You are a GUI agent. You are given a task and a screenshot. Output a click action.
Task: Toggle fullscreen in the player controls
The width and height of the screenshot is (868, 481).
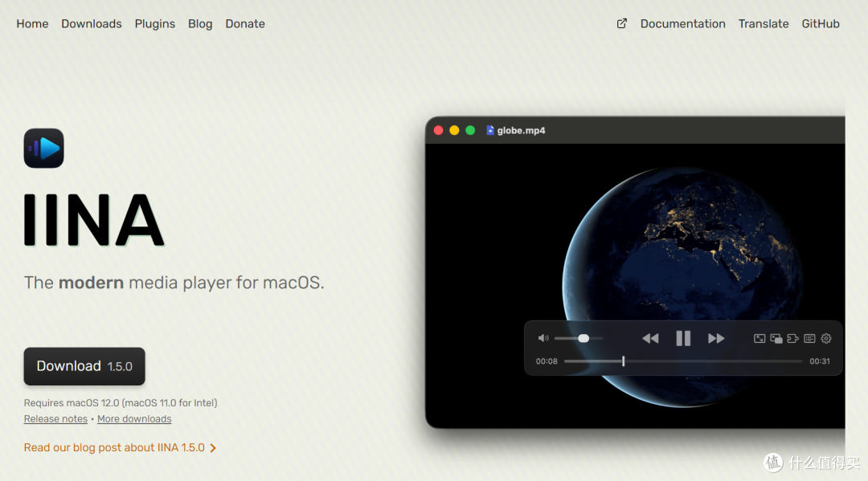[759, 338]
